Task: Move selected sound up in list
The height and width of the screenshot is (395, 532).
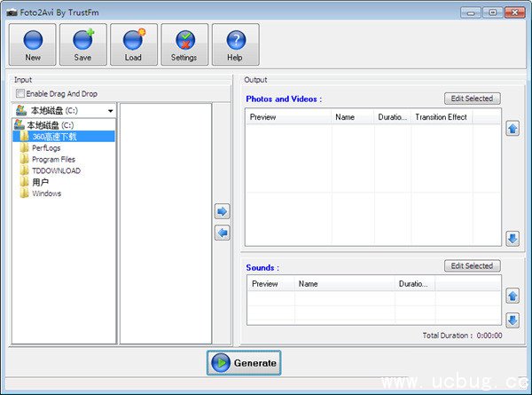Action: point(512,296)
